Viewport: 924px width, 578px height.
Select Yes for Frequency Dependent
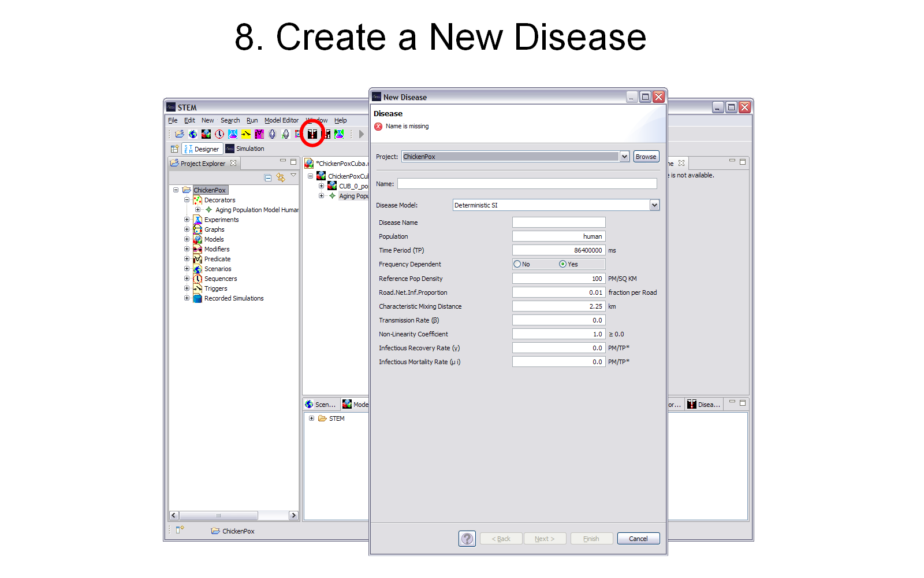tap(562, 264)
